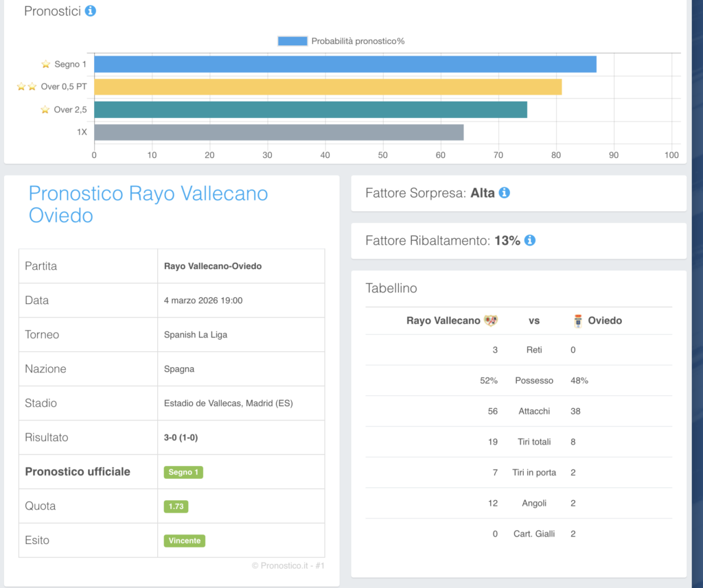Viewport: 703px width, 588px height.
Task: Open the Pronostico Rayo Vallecano Oviedo heading link
Action: point(148,204)
